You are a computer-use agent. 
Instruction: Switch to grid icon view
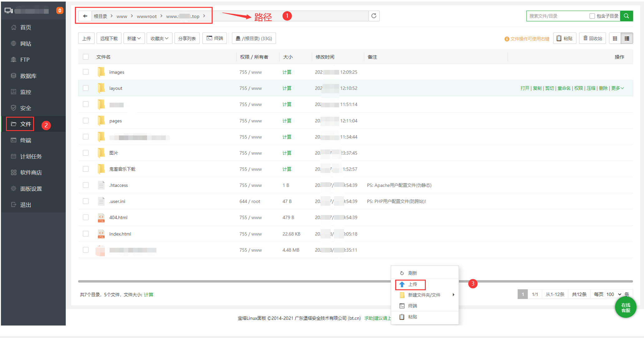(x=615, y=38)
